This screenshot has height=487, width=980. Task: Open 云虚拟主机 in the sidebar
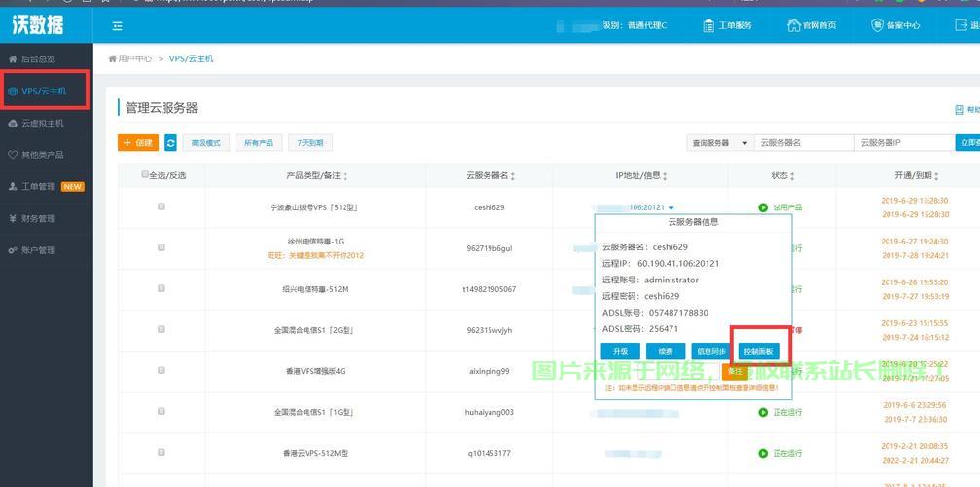[43, 123]
